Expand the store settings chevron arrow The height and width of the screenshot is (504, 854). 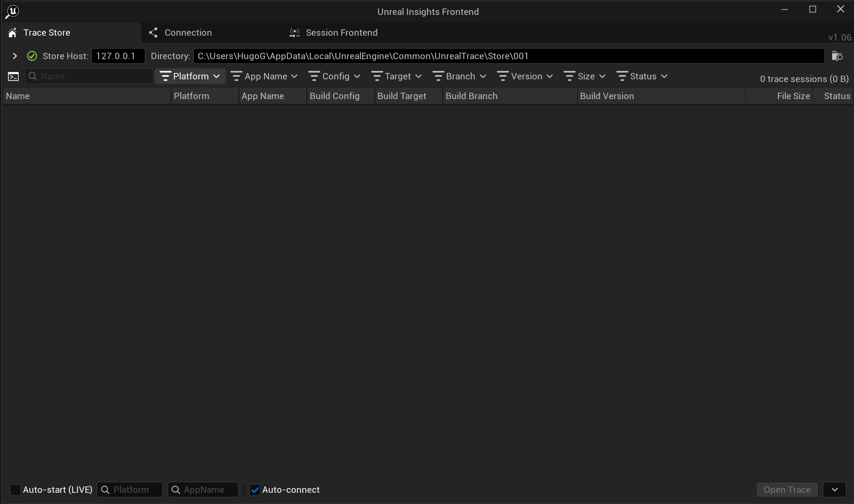click(x=15, y=56)
